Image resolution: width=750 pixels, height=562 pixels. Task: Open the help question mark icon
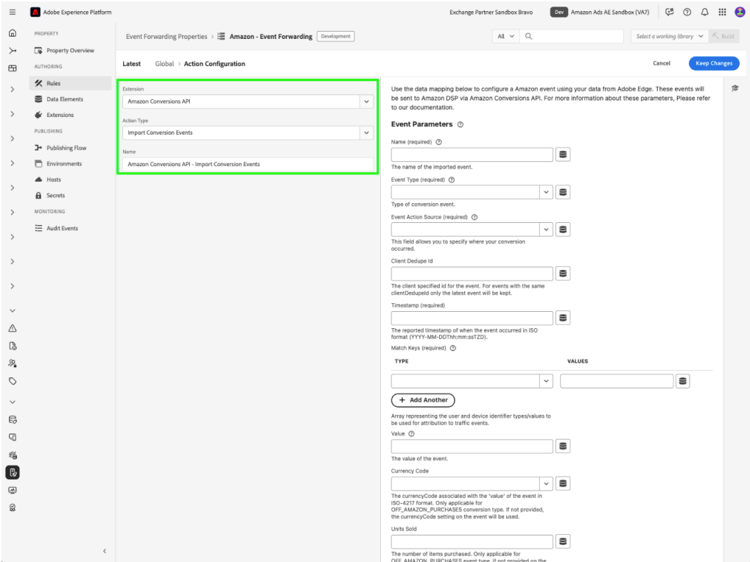pyautogui.click(x=687, y=12)
